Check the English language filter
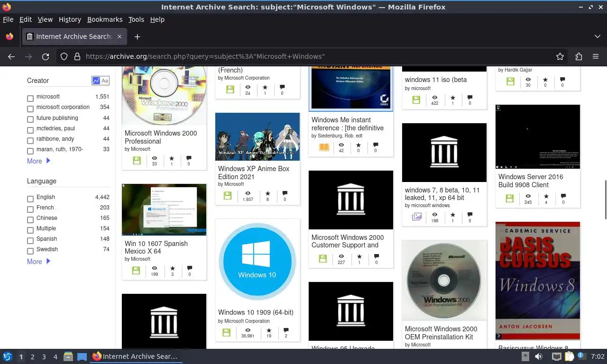This screenshot has height=364, width=607. pyautogui.click(x=30, y=199)
